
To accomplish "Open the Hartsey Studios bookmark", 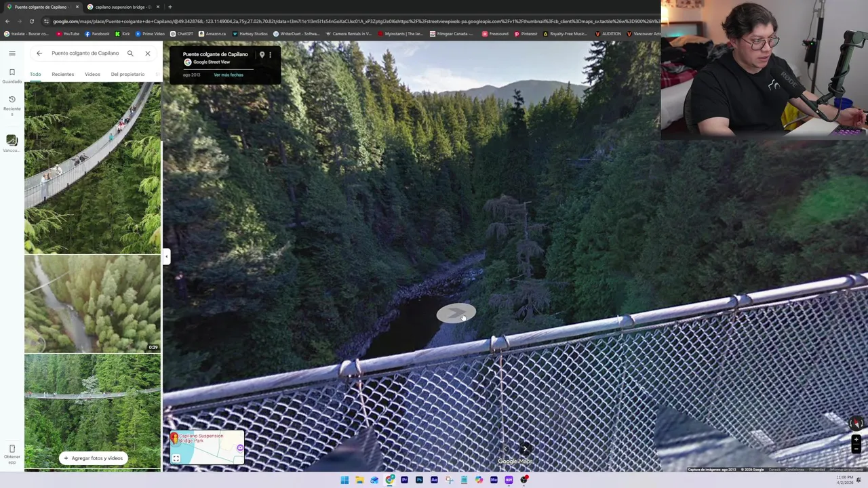I will click(250, 34).
